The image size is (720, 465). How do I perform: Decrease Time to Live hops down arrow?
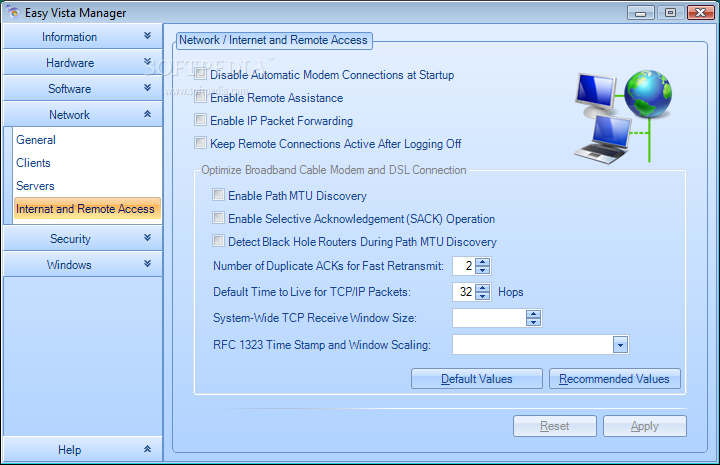[483, 296]
